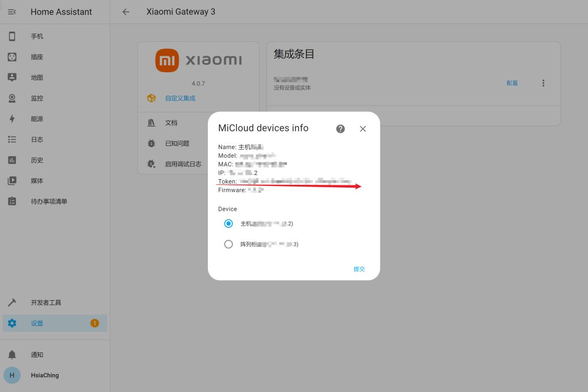Open the 待办事项清单 to-do list icon
The height and width of the screenshot is (392, 588).
(x=12, y=201)
